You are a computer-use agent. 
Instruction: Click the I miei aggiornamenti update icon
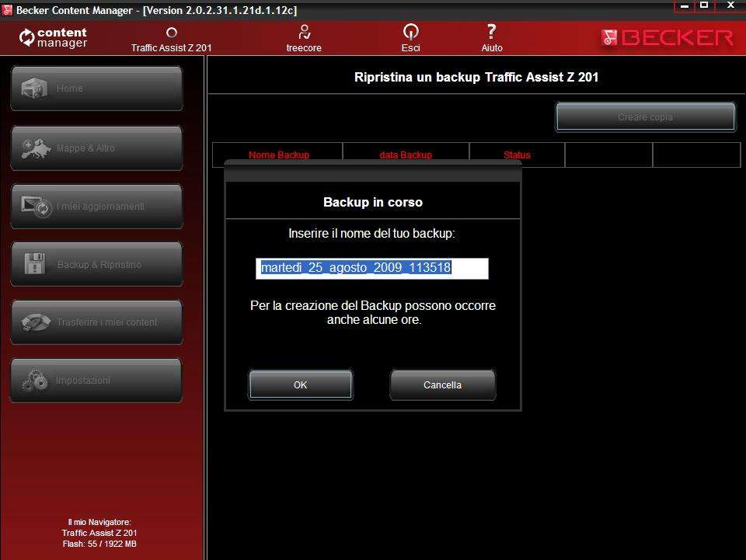tap(36, 207)
